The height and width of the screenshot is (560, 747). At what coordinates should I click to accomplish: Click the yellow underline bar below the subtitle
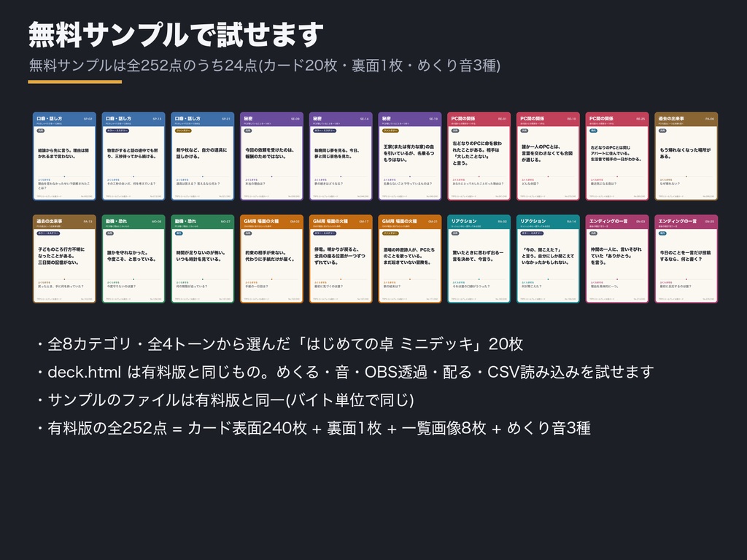coord(75,82)
